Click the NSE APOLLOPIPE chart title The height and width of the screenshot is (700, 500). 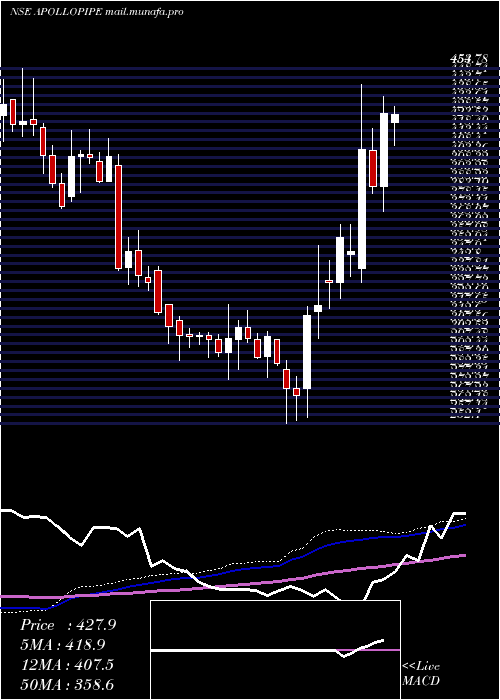(x=96, y=12)
